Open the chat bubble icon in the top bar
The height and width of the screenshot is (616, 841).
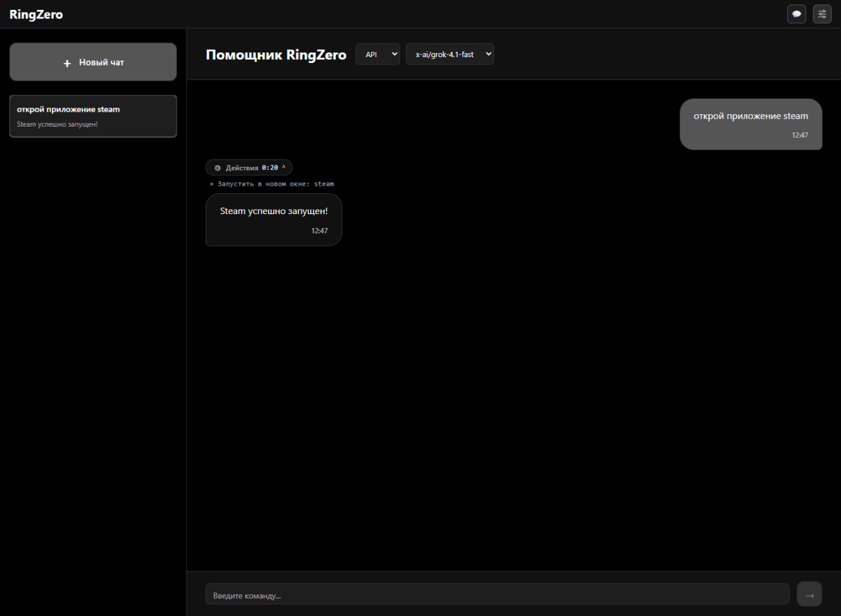click(796, 14)
